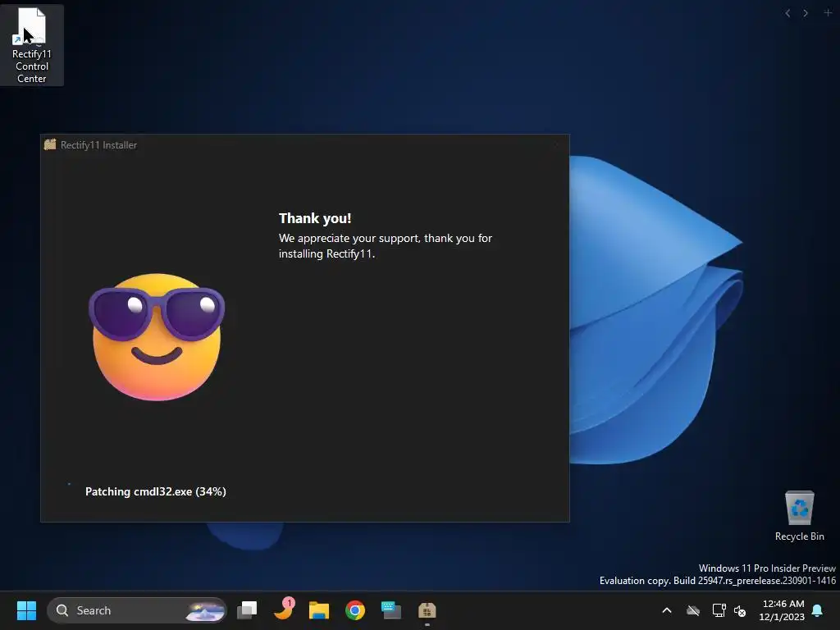Click the left chevron at top right
Screen dimensions: 840x630
point(787,13)
